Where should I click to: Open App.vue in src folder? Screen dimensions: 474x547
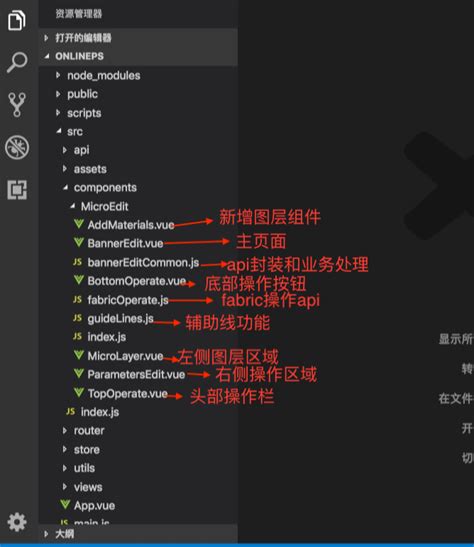(94, 505)
